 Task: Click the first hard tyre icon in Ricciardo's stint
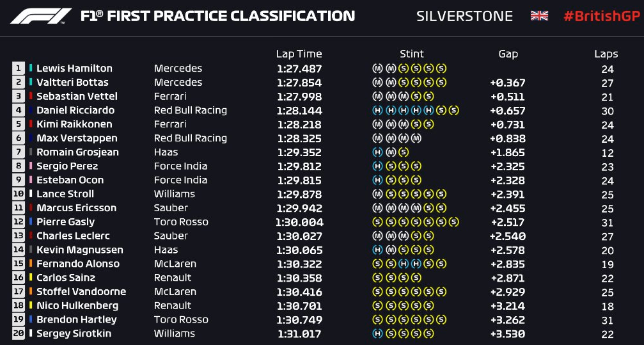point(377,111)
